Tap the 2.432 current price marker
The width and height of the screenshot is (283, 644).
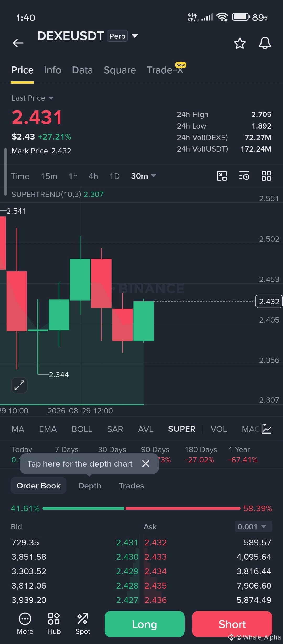[x=269, y=301]
